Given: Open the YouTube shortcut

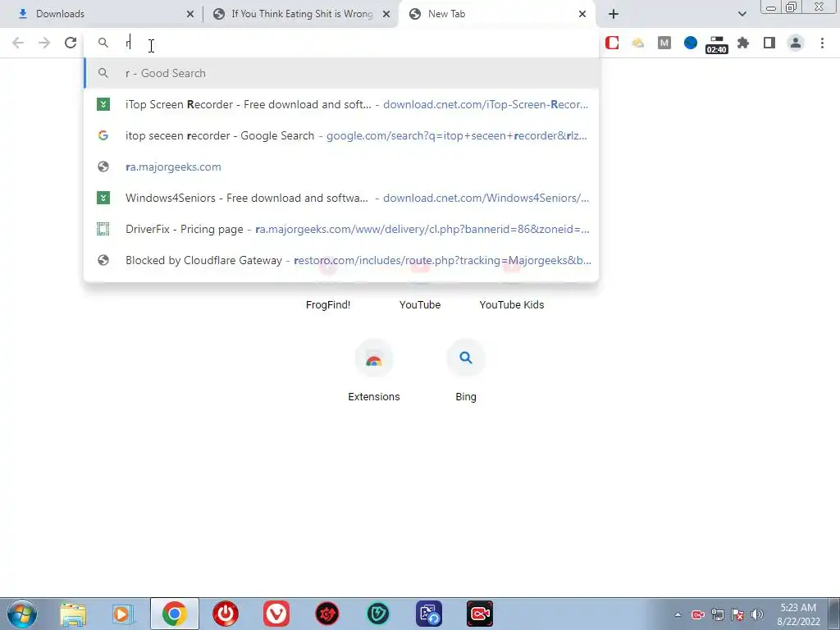Looking at the screenshot, I should coord(420,304).
